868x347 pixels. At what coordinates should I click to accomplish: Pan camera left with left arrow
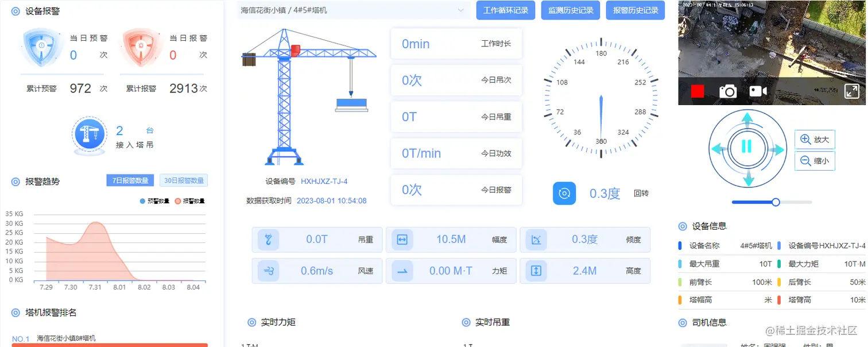click(x=719, y=149)
